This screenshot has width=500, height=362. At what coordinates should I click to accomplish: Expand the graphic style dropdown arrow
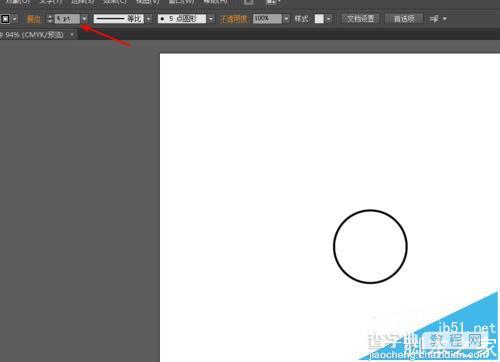[329, 19]
